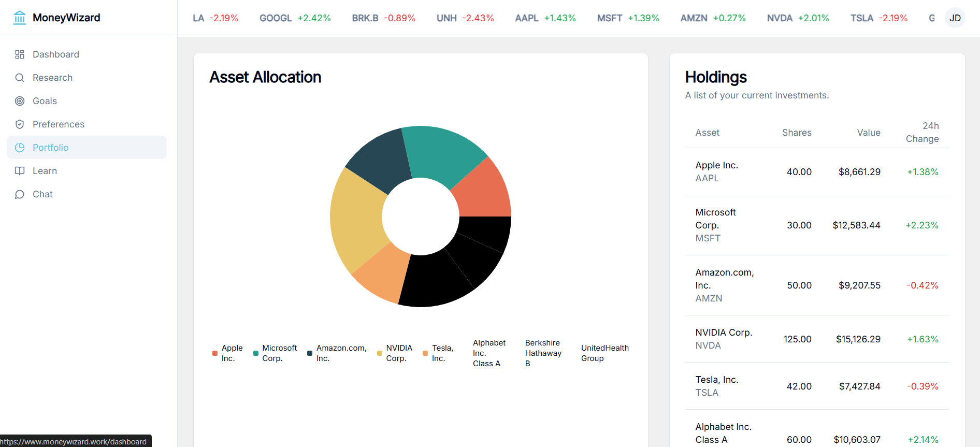Select the MSFT ticker in top bar
Viewport: 980px width, 447px height.
628,18
